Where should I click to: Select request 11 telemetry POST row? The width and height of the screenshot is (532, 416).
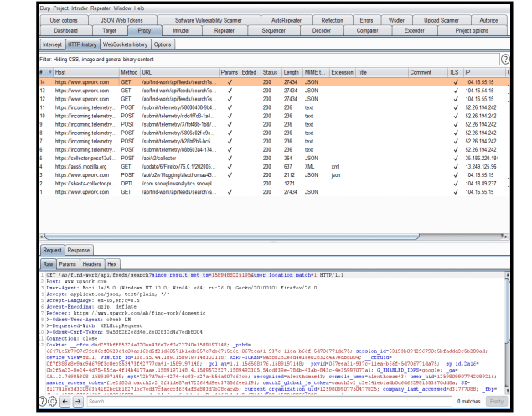(274, 107)
